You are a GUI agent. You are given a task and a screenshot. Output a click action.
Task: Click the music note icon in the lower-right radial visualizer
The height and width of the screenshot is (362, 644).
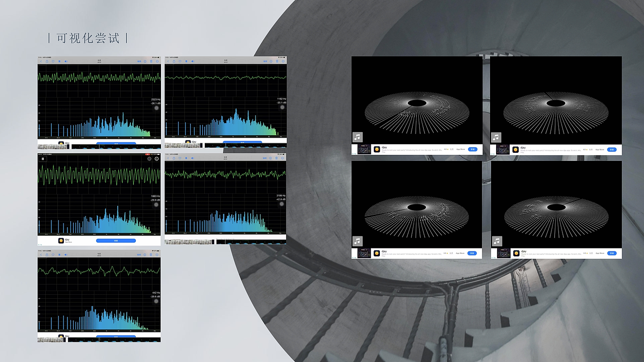click(x=496, y=241)
